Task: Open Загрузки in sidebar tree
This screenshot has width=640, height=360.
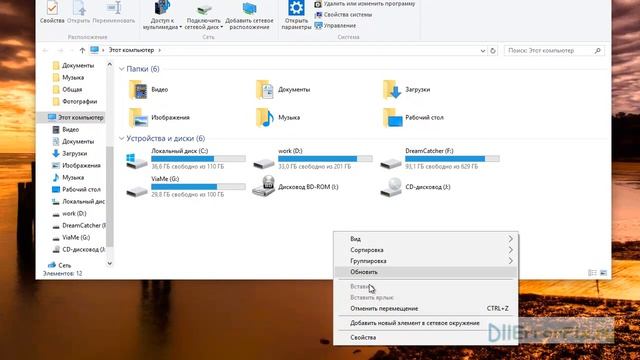Action: [69, 153]
